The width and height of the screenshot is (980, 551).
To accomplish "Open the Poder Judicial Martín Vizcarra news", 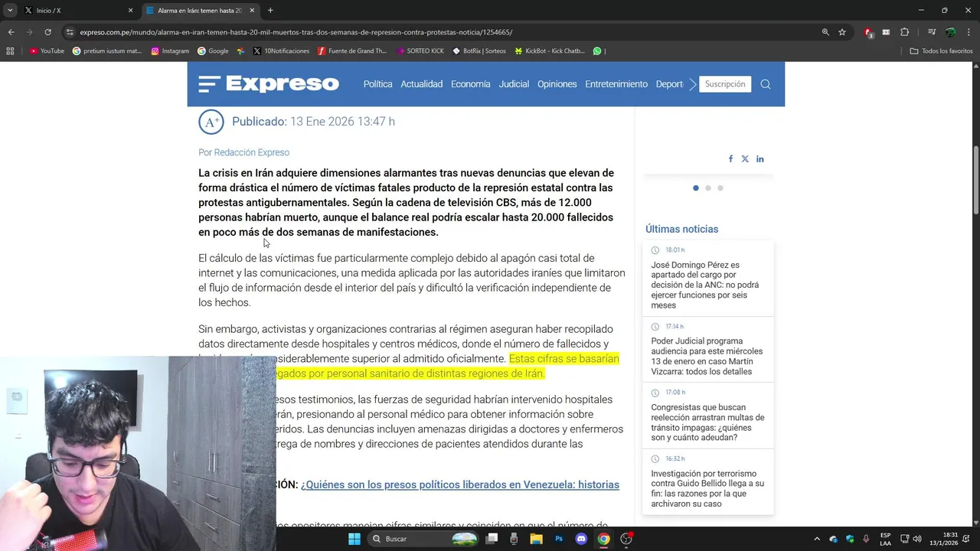I will (x=707, y=356).
